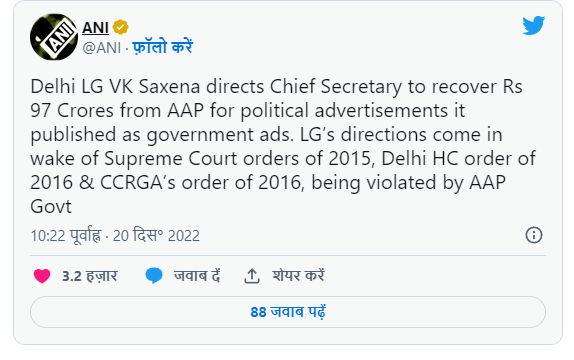Open the @ANI handle link
This screenshot has width=574, height=360.
point(102,48)
